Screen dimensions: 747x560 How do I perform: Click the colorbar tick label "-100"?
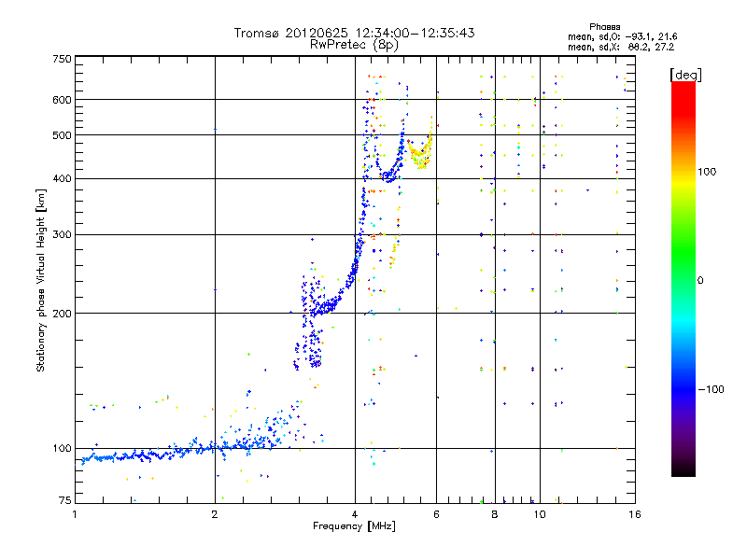pyautogui.click(x=711, y=389)
